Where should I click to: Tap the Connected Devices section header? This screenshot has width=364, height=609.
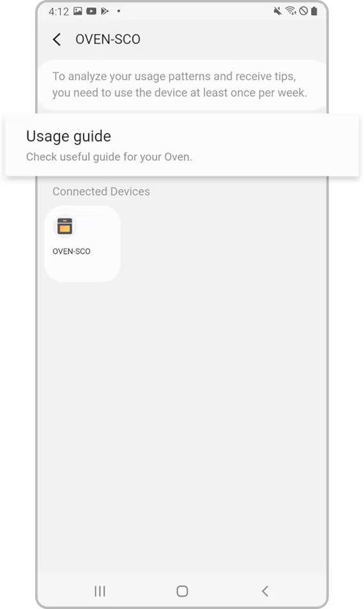pyautogui.click(x=101, y=192)
